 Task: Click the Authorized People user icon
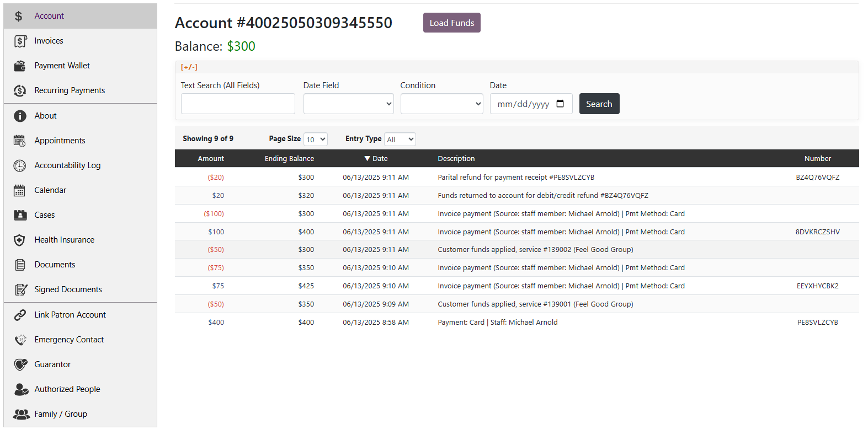pyautogui.click(x=21, y=389)
